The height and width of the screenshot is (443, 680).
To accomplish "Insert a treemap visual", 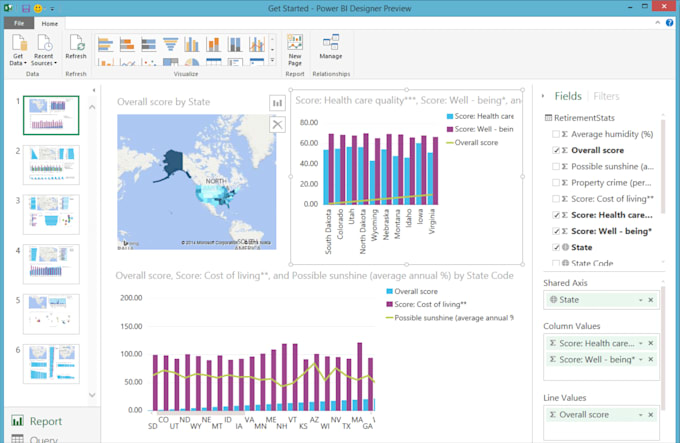I will coord(170,62).
